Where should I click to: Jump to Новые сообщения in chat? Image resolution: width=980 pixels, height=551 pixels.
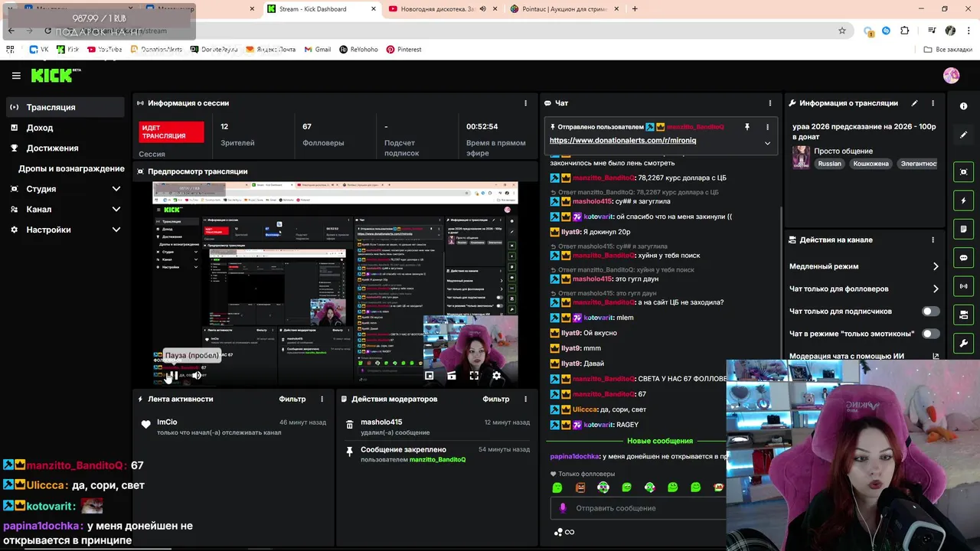(x=659, y=441)
